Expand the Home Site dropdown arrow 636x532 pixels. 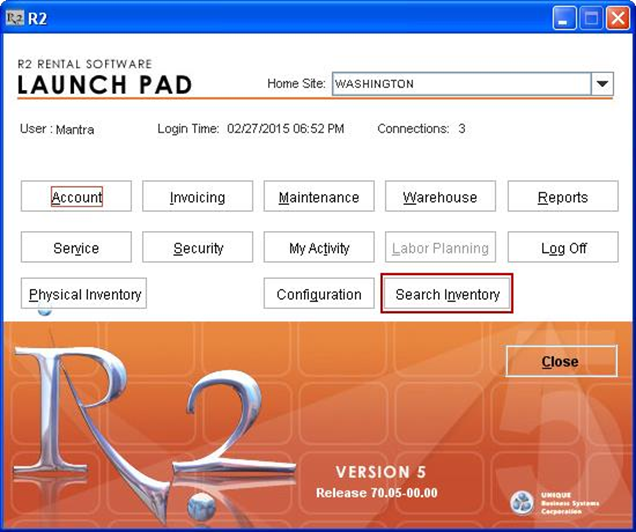602,84
